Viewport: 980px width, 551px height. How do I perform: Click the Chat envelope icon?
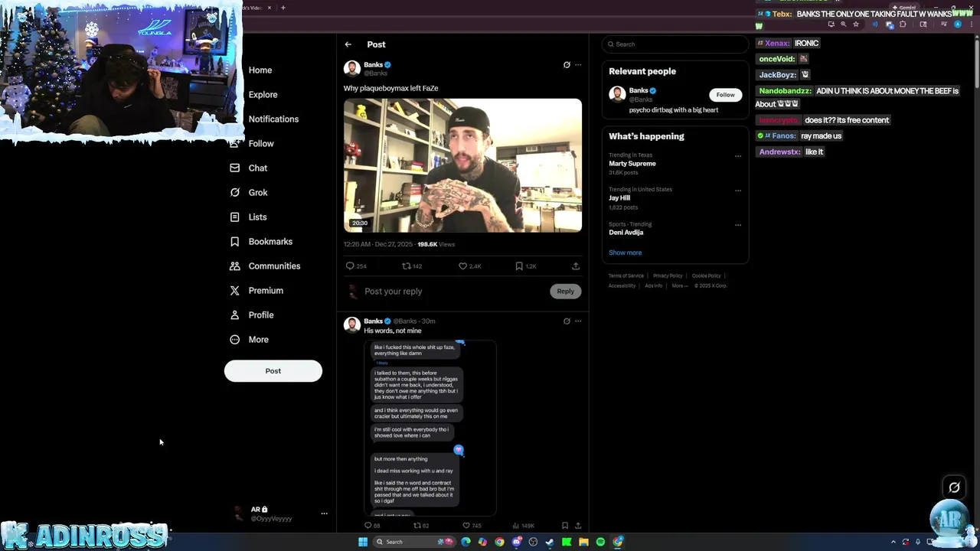tap(234, 168)
